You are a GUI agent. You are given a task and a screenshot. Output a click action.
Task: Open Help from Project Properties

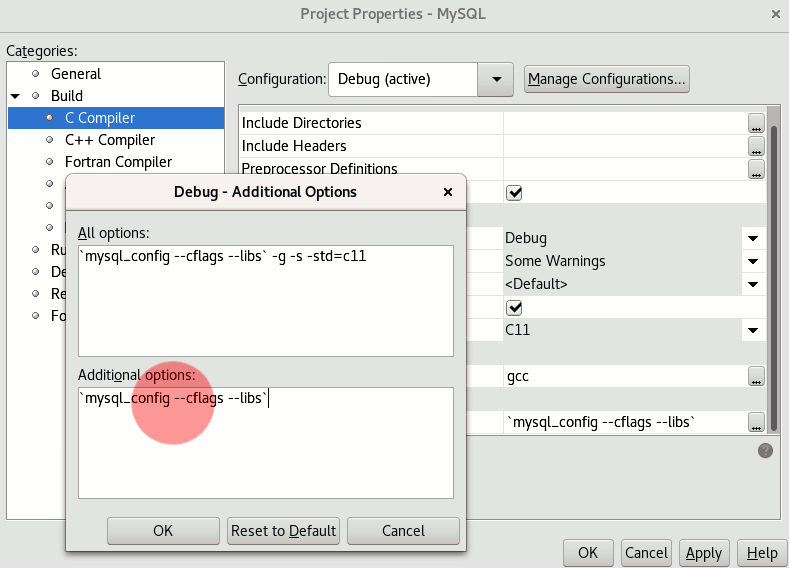click(x=762, y=553)
